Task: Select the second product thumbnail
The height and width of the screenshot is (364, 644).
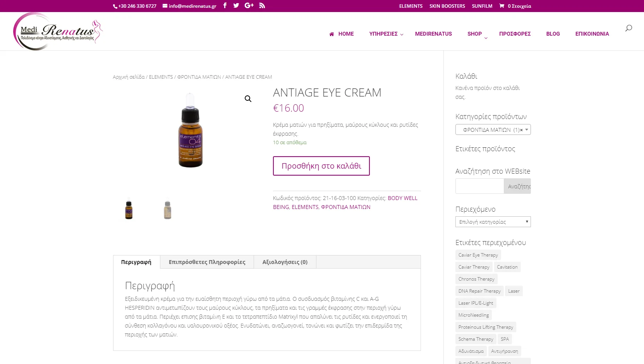Action: (167, 210)
